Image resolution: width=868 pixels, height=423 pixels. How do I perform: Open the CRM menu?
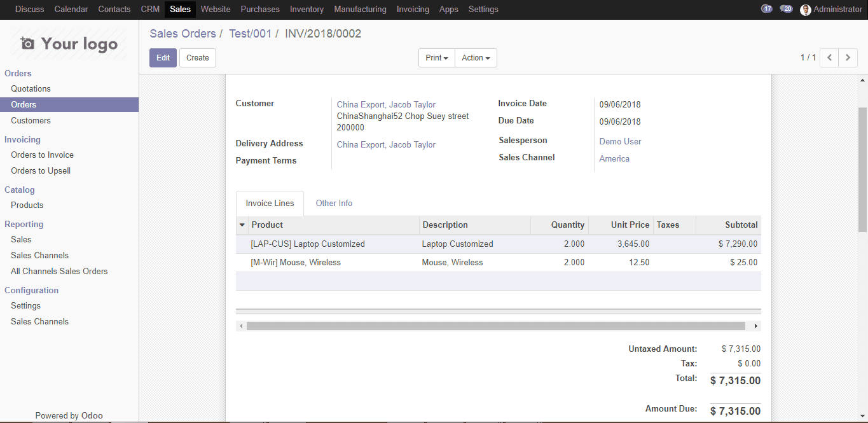point(150,10)
